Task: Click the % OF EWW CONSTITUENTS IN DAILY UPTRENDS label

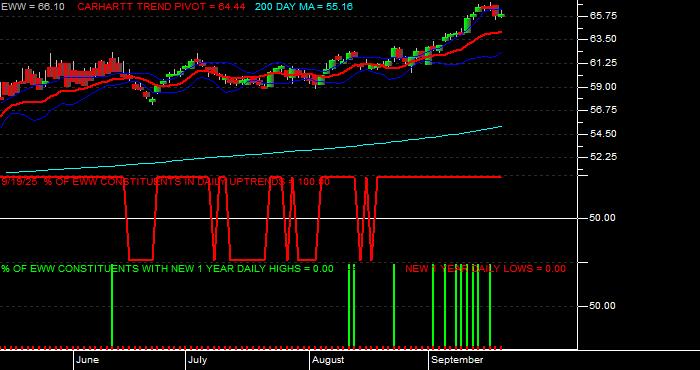Action: pos(166,182)
